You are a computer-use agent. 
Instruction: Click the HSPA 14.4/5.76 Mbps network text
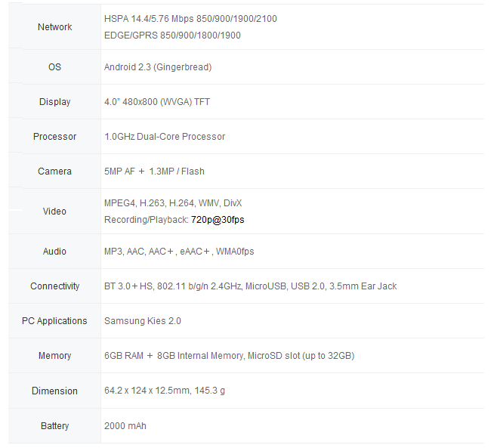(190, 19)
